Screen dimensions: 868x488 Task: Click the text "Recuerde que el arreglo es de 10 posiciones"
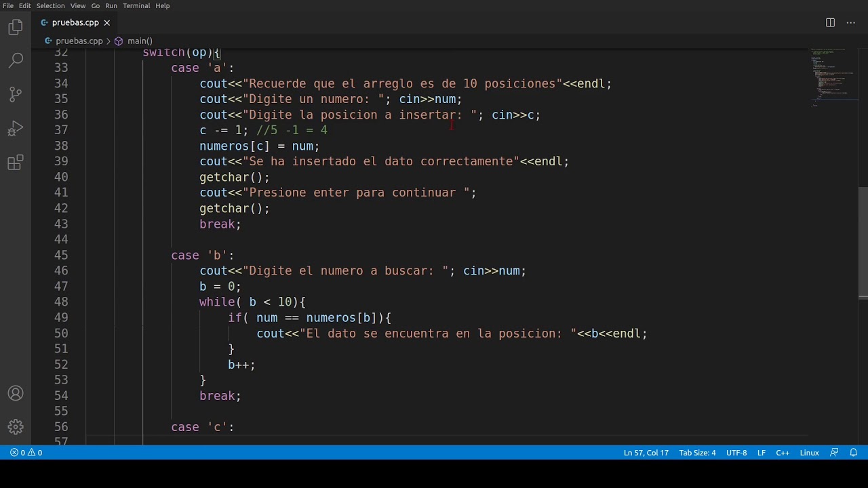point(403,83)
